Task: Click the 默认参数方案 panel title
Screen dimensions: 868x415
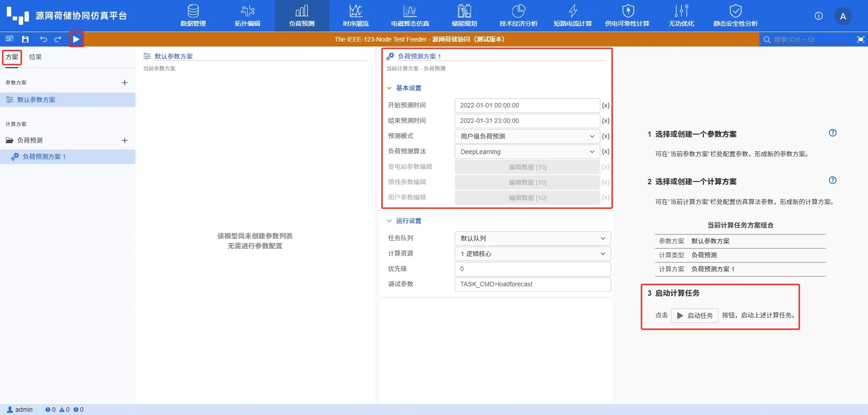Action: point(174,56)
